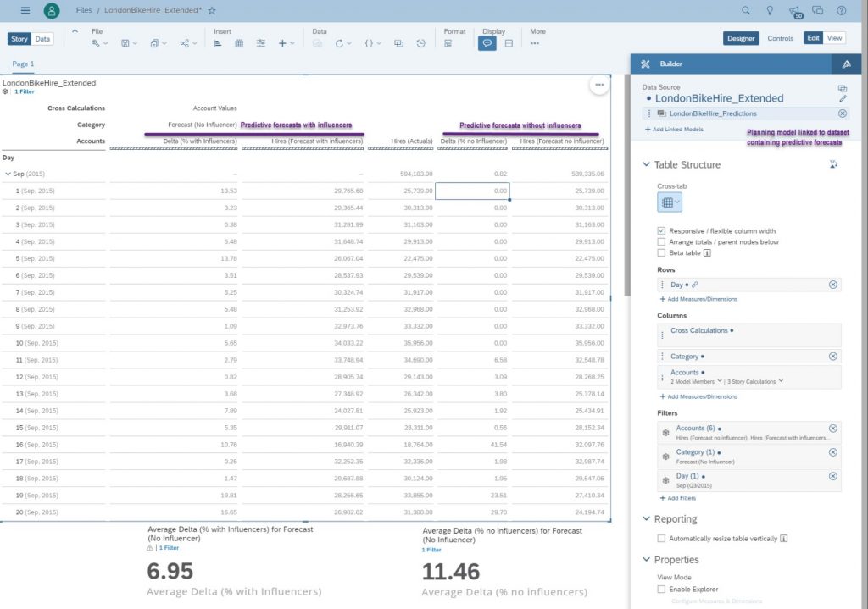This screenshot has width=868, height=609.
Task: Open the 1 Filter link under table title
Action: pyautogui.click(x=25, y=91)
